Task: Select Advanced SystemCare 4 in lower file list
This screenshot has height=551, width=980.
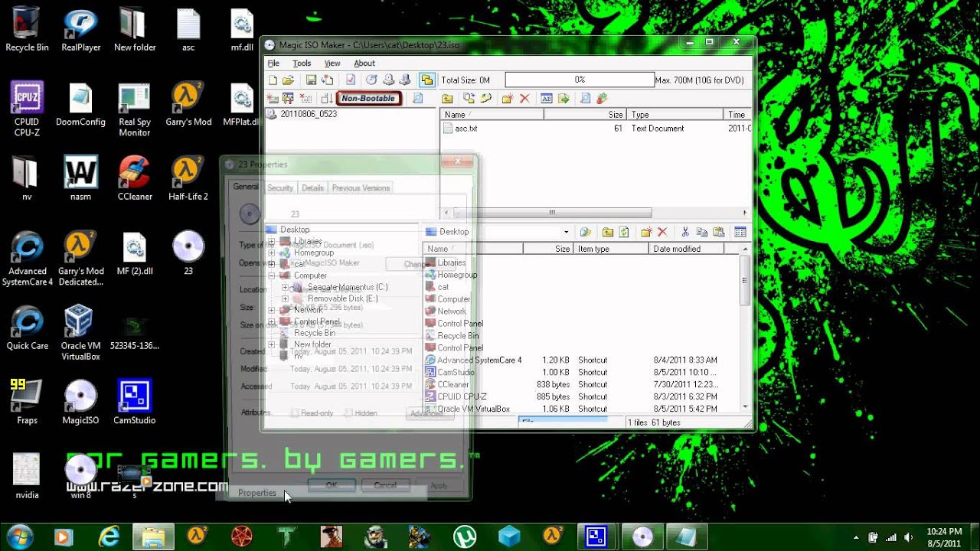Action: 473,360
